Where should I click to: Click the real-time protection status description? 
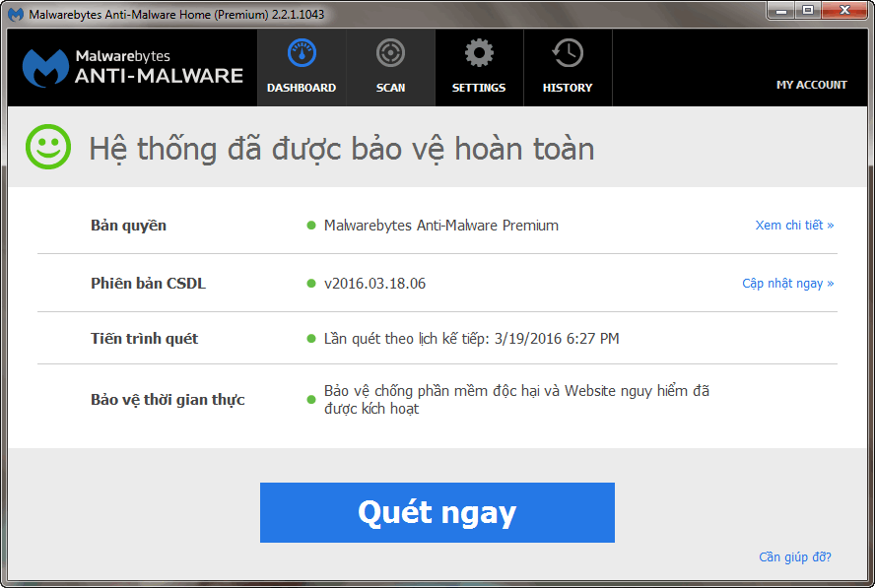click(516, 400)
